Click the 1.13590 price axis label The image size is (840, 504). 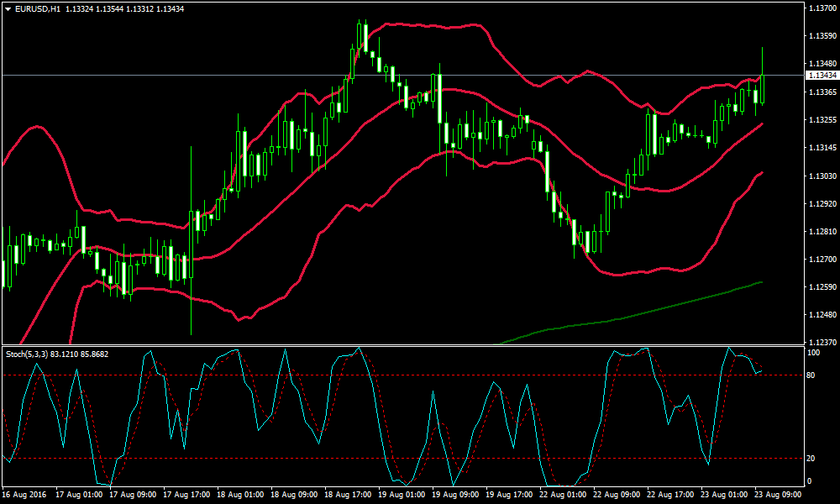[x=822, y=36]
